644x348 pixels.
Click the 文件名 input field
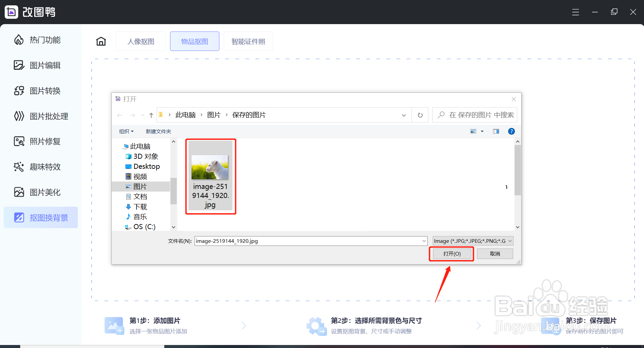pos(308,241)
